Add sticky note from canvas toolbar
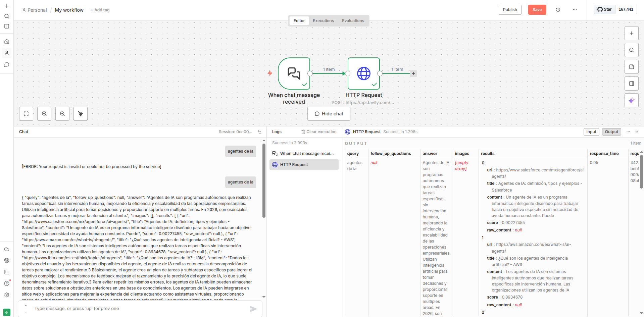 click(x=631, y=67)
